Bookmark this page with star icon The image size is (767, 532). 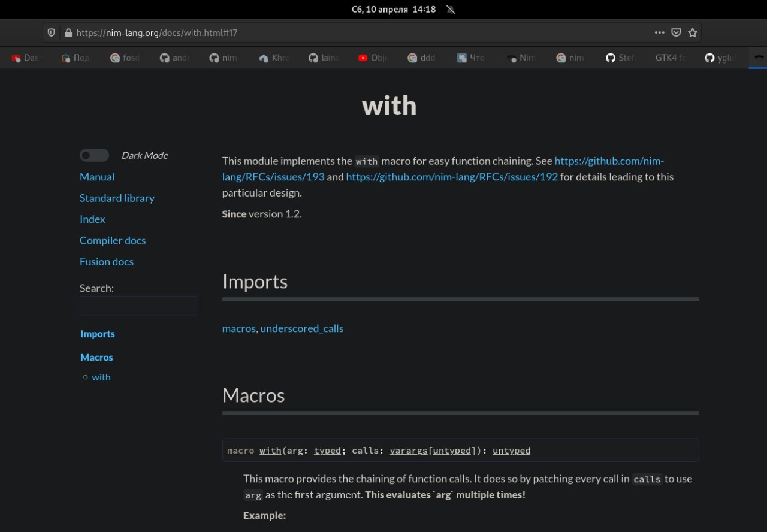(x=693, y=32)
